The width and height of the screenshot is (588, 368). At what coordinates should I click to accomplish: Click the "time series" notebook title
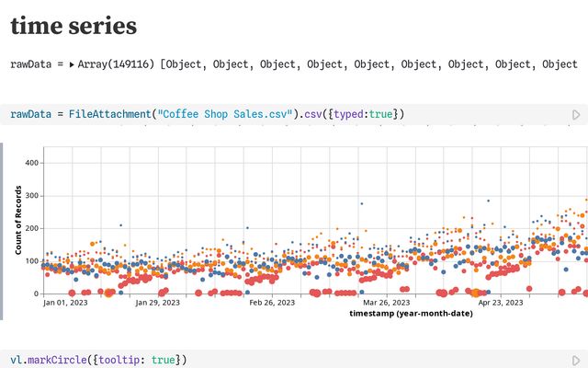pos(73,27)
